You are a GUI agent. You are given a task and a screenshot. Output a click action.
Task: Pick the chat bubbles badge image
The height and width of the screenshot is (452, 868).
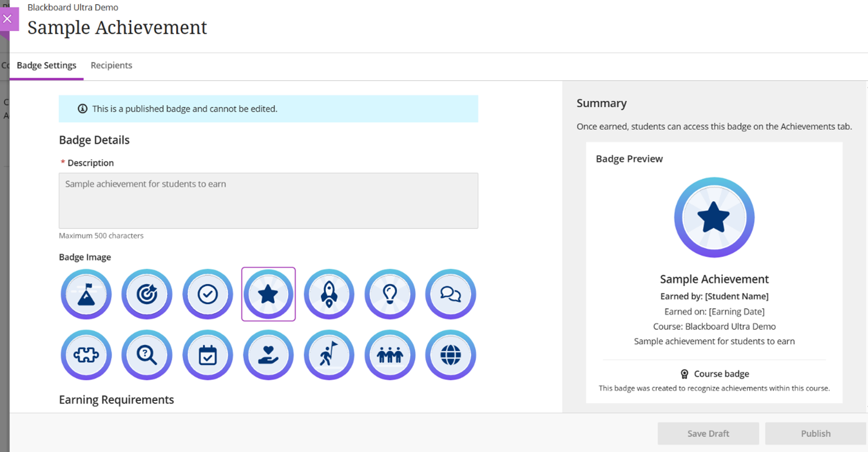click(450, 295)
